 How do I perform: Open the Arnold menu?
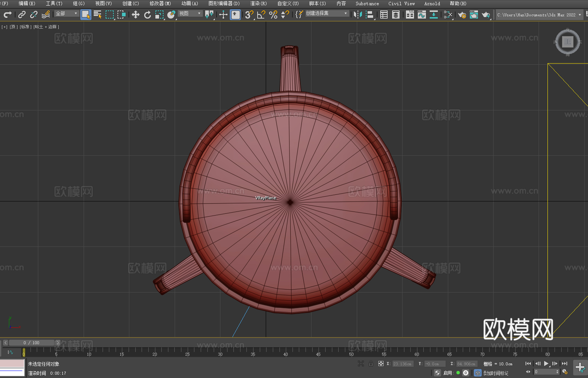[x=432, y=3]
